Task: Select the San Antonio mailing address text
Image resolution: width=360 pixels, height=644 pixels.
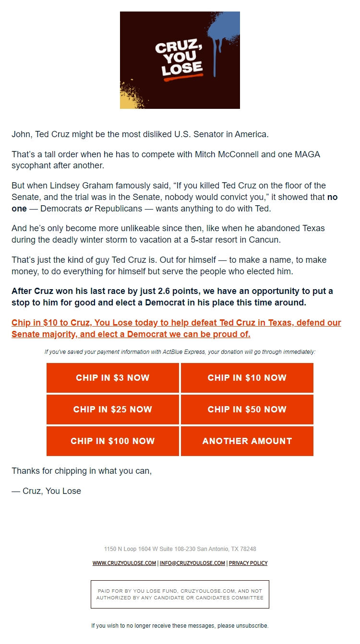Action: [x=180, y=549]
